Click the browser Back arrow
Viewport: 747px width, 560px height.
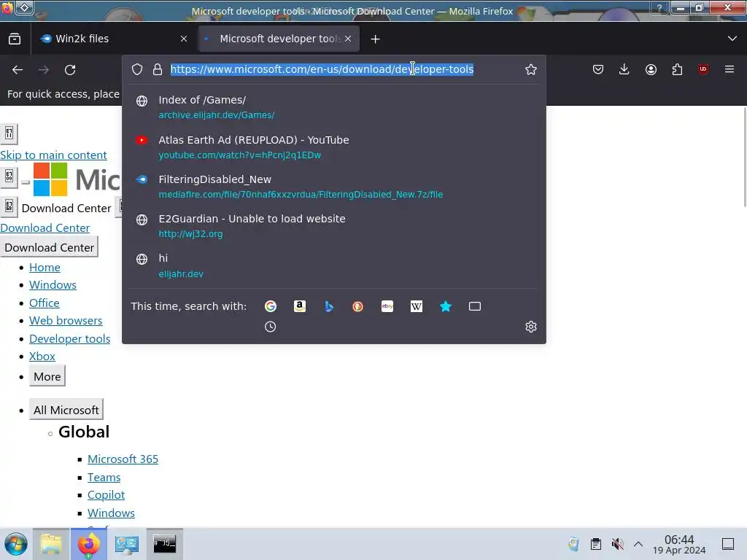18,70
